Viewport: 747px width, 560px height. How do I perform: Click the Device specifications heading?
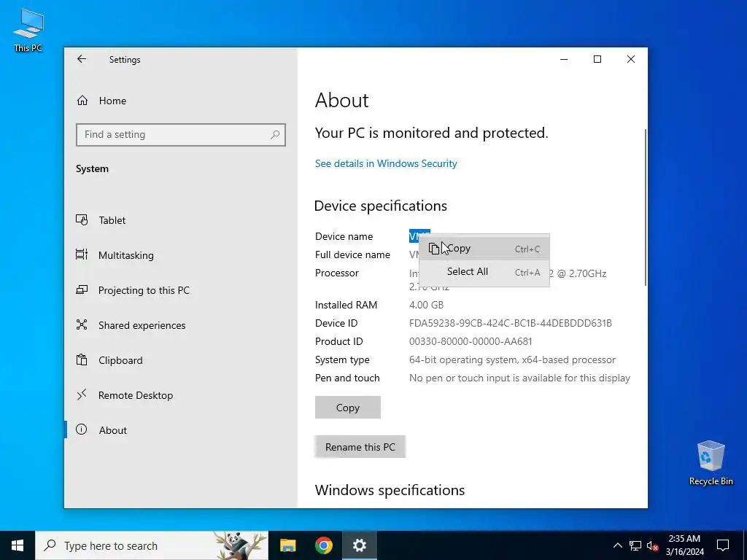381,206
